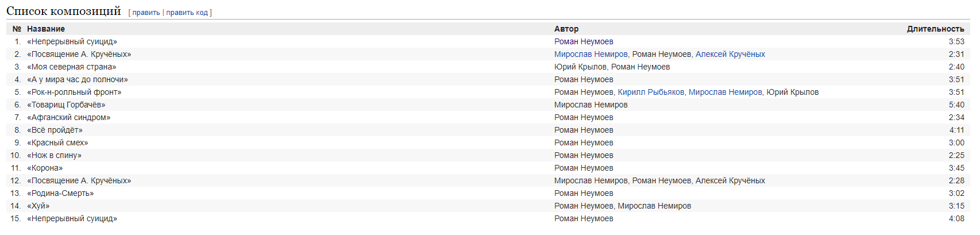
Task: Open the Алексей Кручёных link in track 2
Action: pyautogui.click(x=730, y=54)
